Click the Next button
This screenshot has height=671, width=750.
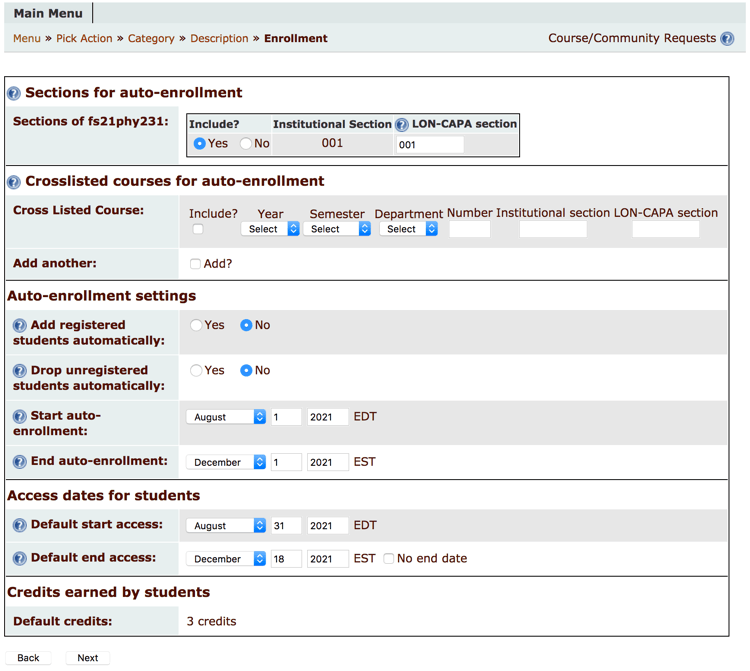point(88,658)
